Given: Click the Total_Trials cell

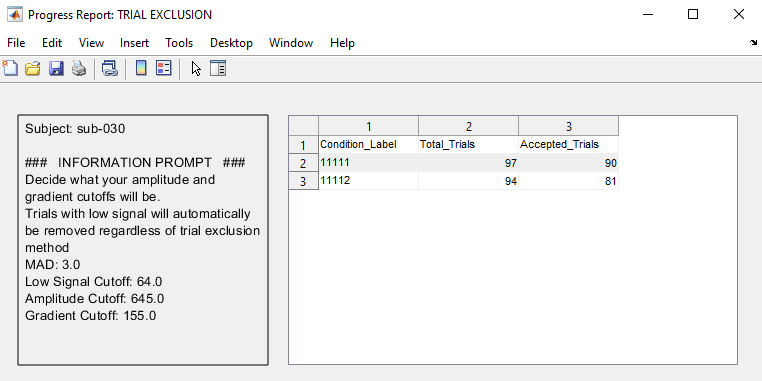Looking at the screenshot, I should tap(468, 145).
